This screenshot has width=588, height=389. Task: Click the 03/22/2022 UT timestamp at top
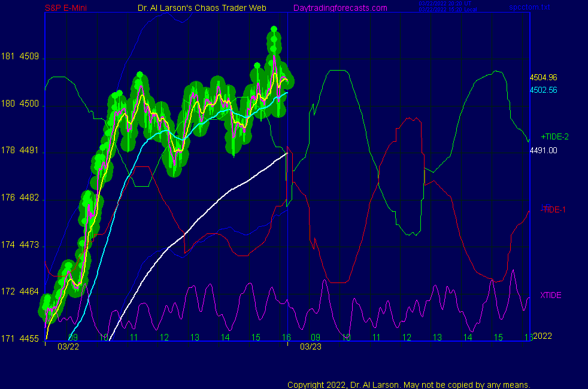[446, 4]
